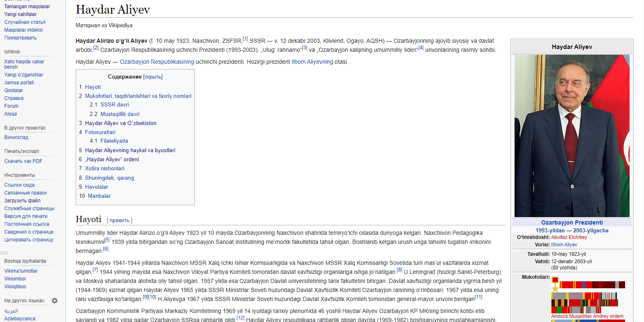
Task: Click footnote reference [11] after 'berilgan'
Action: tap(478, 297)
